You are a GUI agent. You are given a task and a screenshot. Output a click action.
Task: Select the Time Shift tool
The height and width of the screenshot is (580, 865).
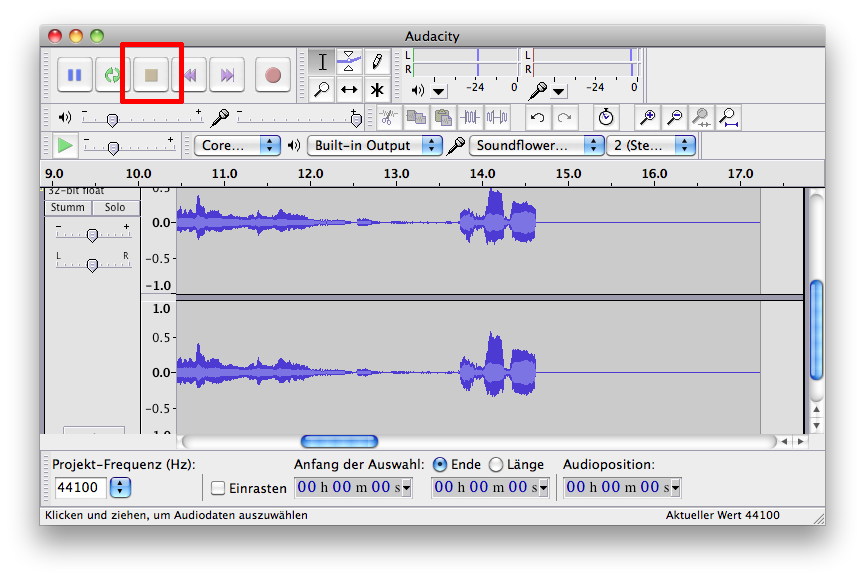pos(349,89)
